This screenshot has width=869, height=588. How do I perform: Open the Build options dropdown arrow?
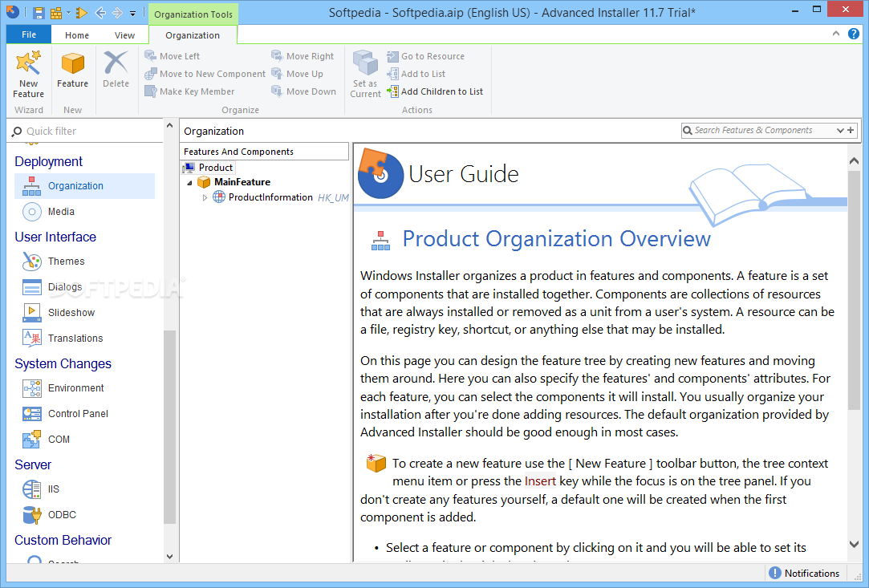coord(68,13)
